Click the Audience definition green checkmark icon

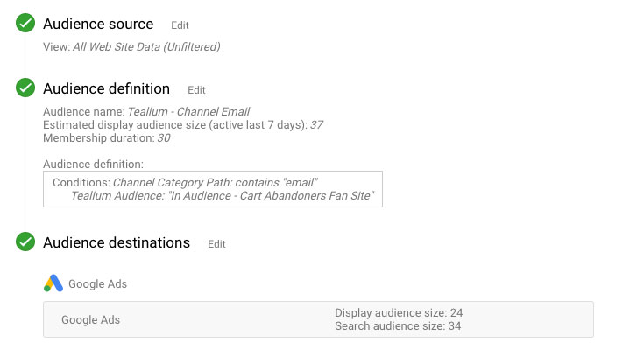(x=25, y=88)
